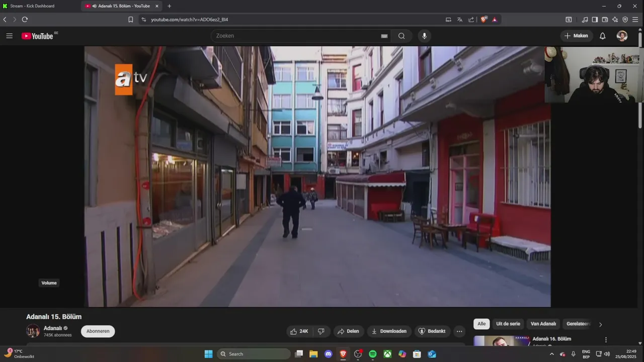Toggle the browser sidebar panel
This screenshot has width=644, height=362.
[x=595, y=20]
